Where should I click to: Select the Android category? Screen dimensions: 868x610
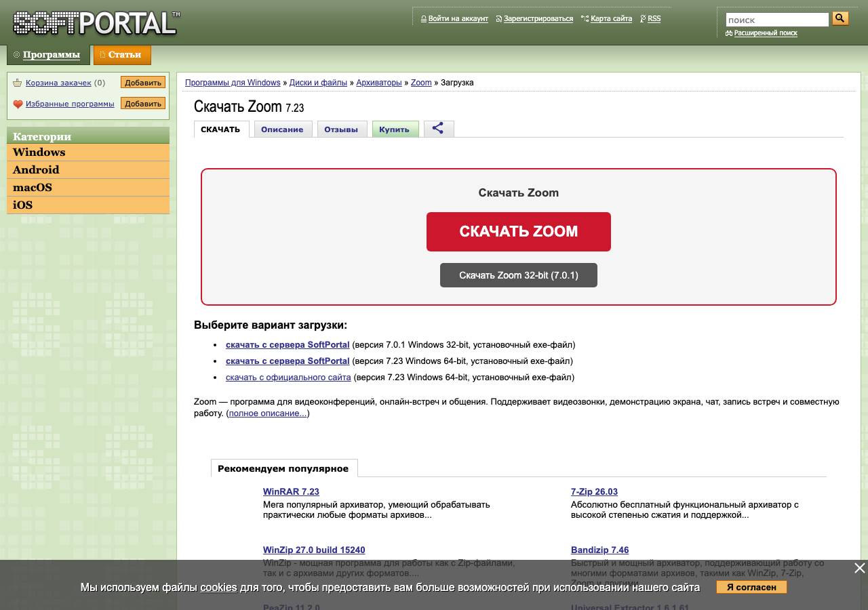pos(88,170)
